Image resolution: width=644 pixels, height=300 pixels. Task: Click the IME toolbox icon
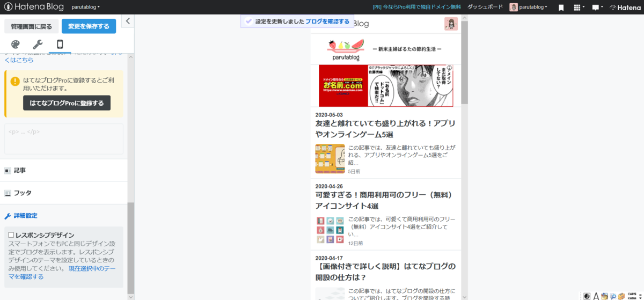[621, 296]
